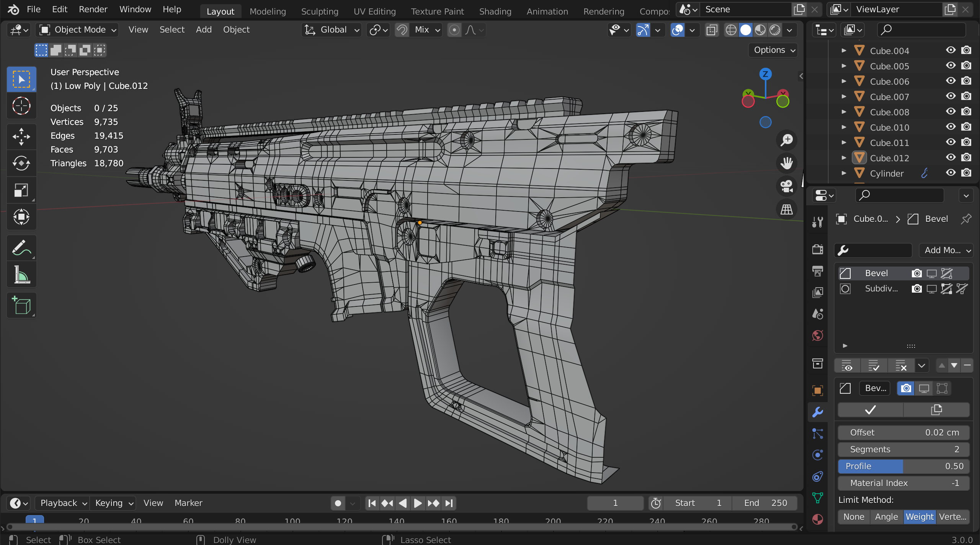
Task: Activate the Annotate pencil tool
Action: tap(21, 248)
